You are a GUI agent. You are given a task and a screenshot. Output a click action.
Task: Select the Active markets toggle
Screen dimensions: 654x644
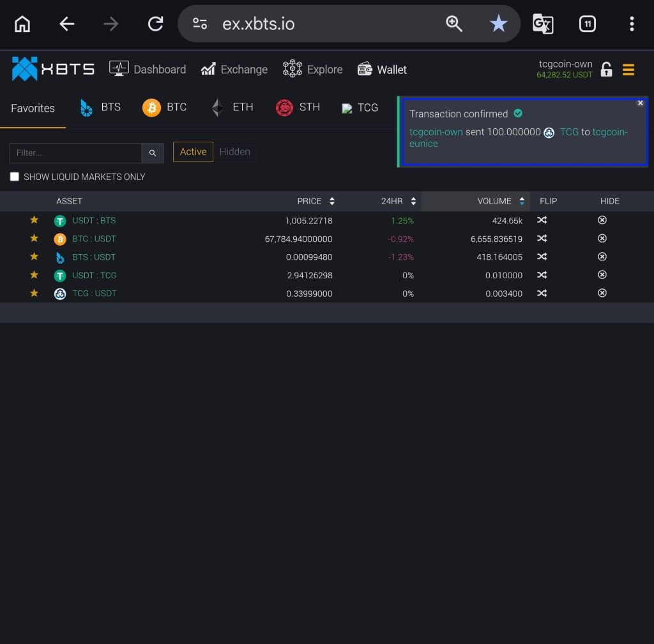[193, 152]
